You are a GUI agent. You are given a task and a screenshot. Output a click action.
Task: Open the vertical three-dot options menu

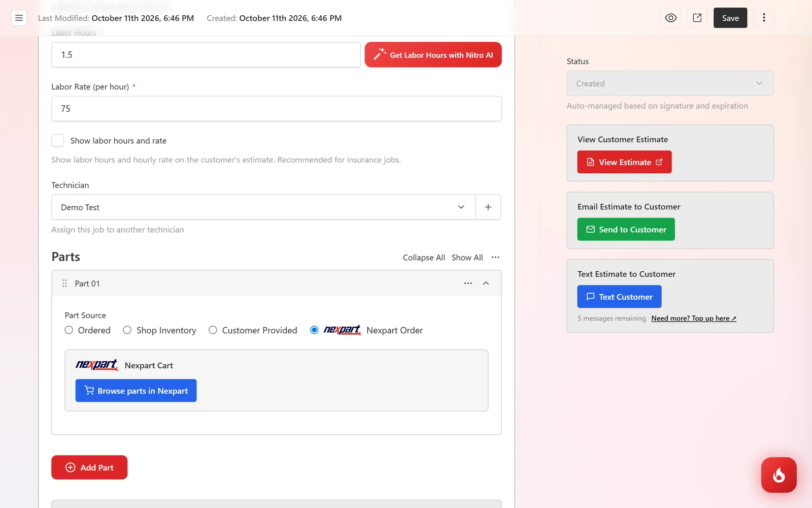tap(764, 18)
